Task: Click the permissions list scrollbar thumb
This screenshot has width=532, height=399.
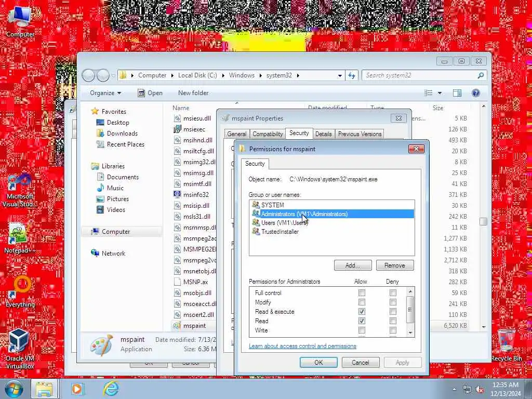Action: [x=410, y=310]
